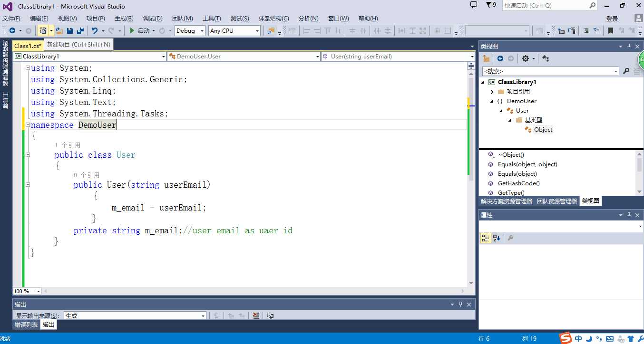The width and height of the screenshot is (644, 344).
Task: Click the Sogou input method icon in the tray
Action: (x=565, y=338)
